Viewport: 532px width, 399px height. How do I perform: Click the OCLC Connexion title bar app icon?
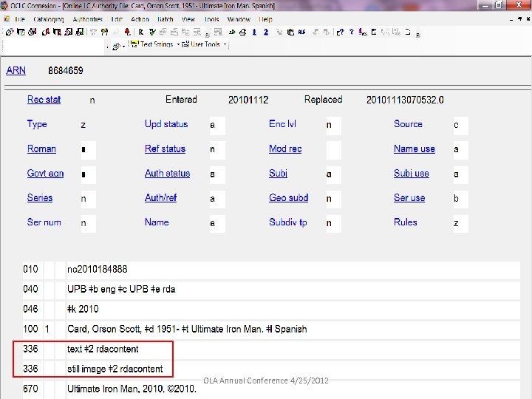(4, 5)
